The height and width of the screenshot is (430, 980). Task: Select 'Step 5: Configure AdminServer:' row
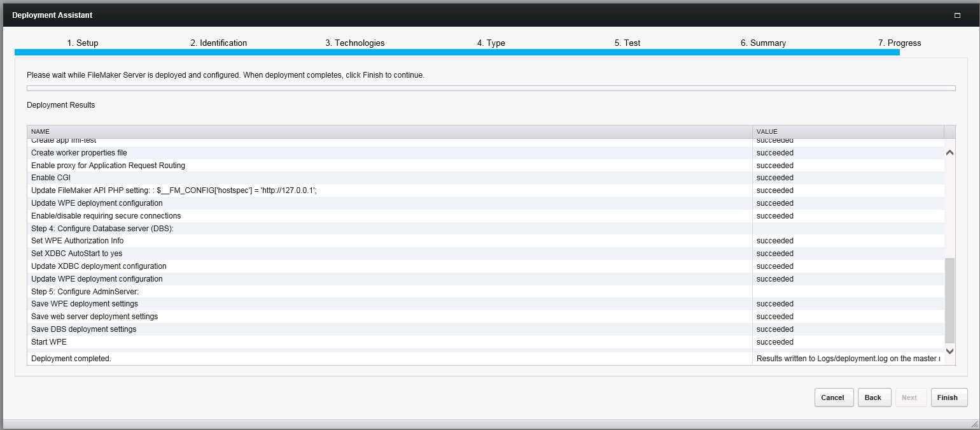click(x=486, y=291)
